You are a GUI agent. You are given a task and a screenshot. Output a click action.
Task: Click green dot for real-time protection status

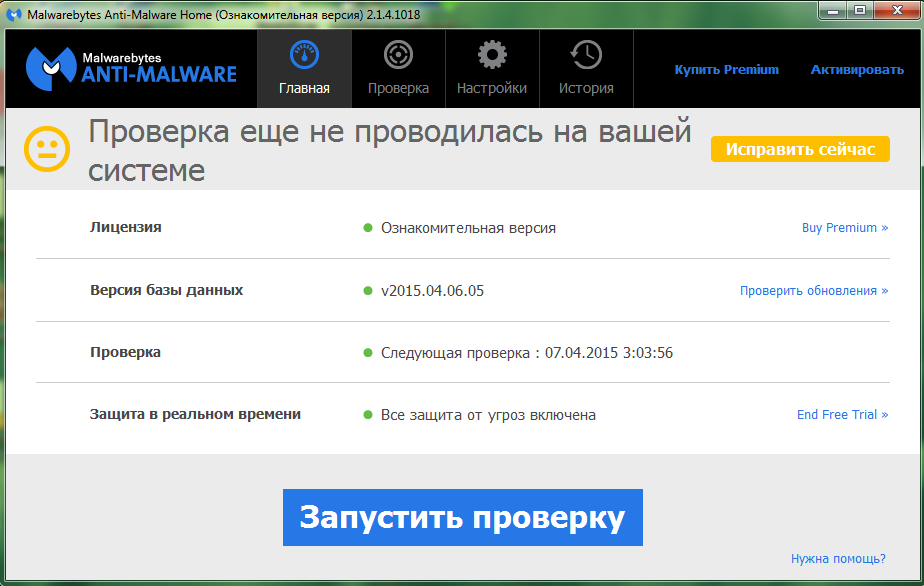tap(368, 415)
